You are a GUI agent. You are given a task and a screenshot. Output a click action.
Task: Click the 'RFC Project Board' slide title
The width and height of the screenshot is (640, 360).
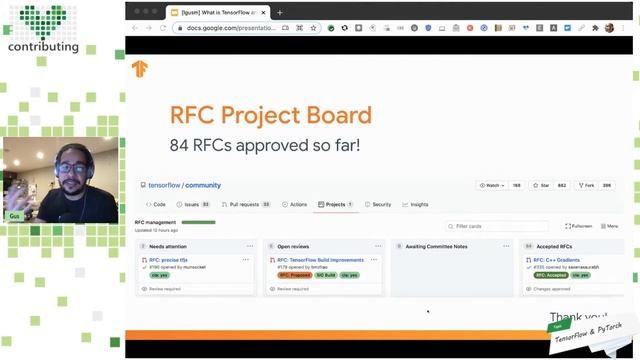(271, 115)
